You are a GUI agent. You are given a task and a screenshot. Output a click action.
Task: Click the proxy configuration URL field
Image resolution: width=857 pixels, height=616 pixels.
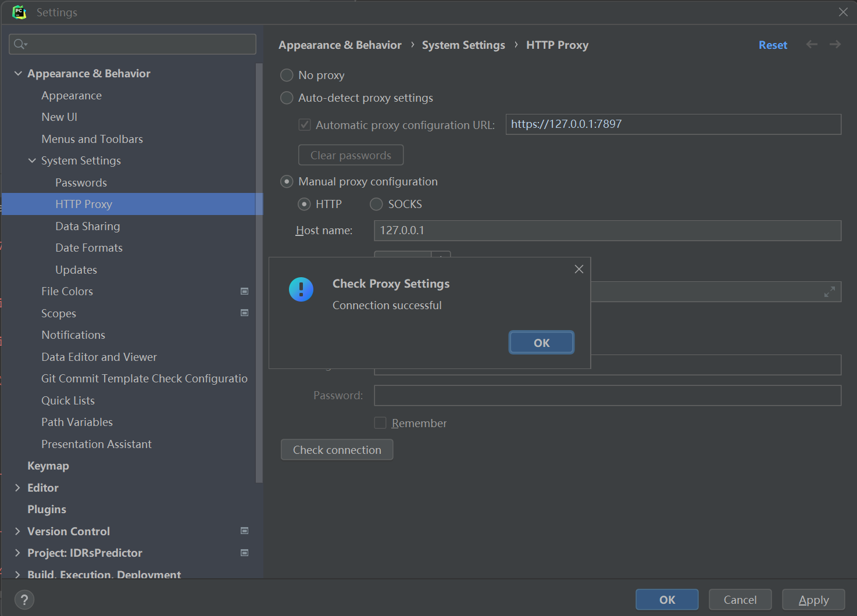(x=673, y=124)
